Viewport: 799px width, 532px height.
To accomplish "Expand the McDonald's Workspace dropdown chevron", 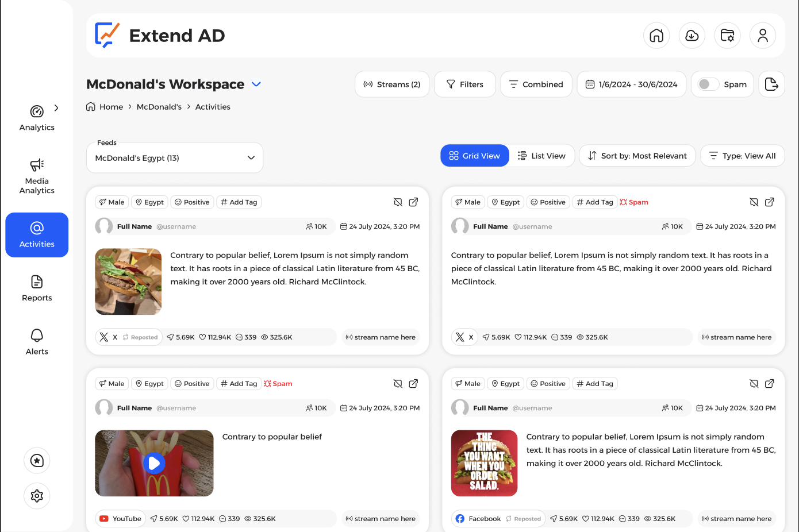I will [256, 84].
